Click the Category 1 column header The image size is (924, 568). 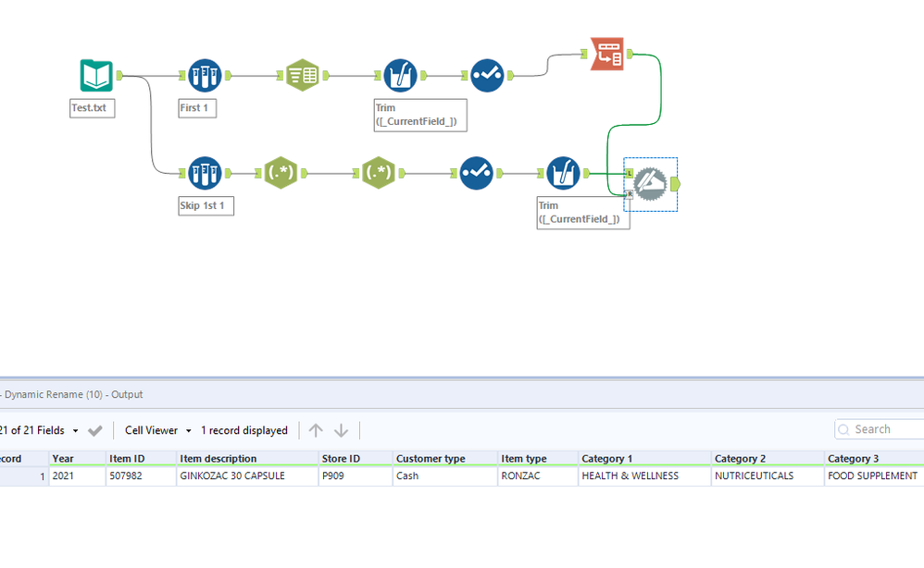(644, 459)
